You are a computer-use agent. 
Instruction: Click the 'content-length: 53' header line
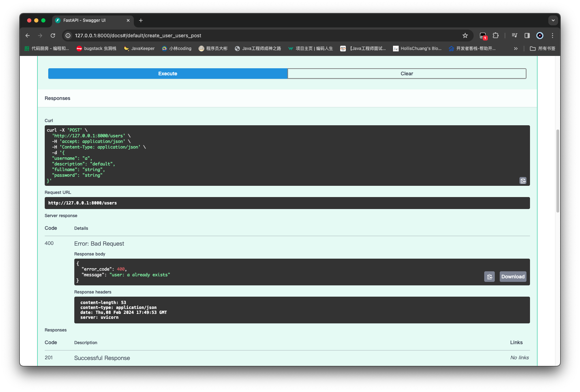pyautogui.click(x=103, y=303)
